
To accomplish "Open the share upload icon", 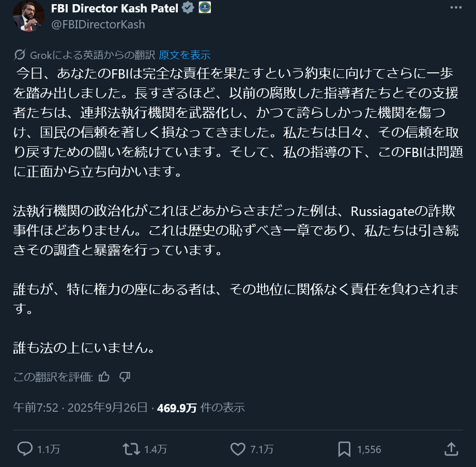I will point(451,449).
